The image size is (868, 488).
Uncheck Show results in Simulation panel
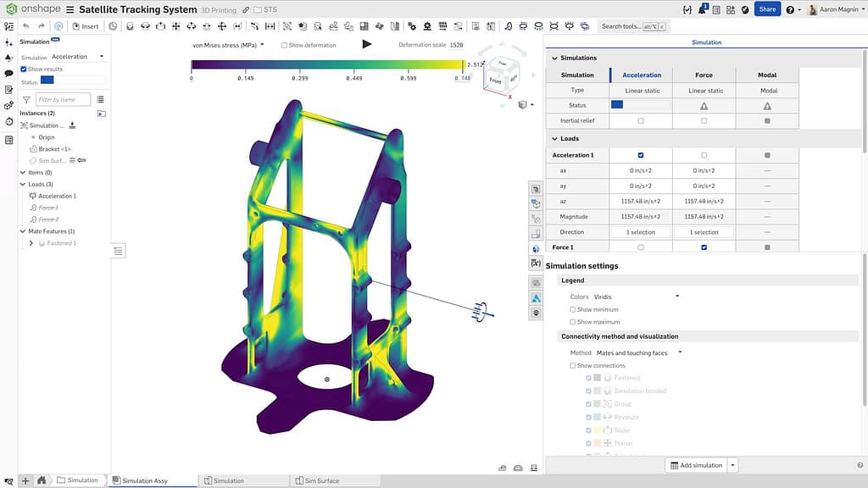24,69
